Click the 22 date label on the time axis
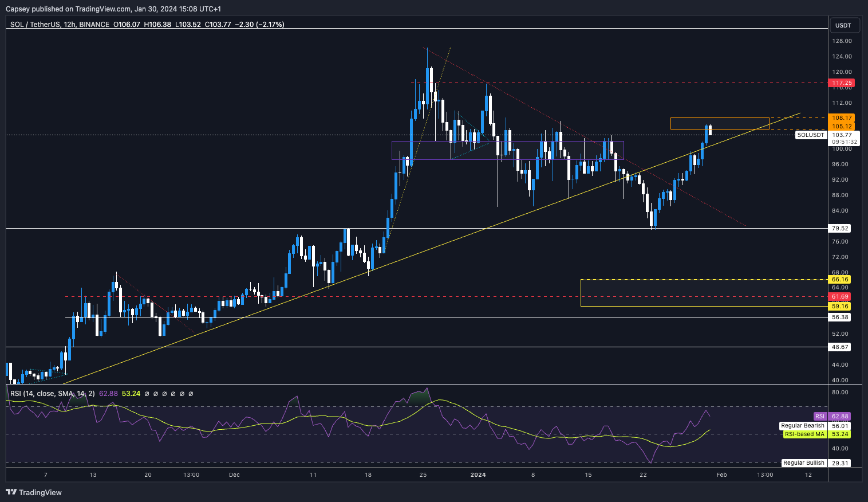This screenshot has height=502, width=868. (x=644, y=474)
